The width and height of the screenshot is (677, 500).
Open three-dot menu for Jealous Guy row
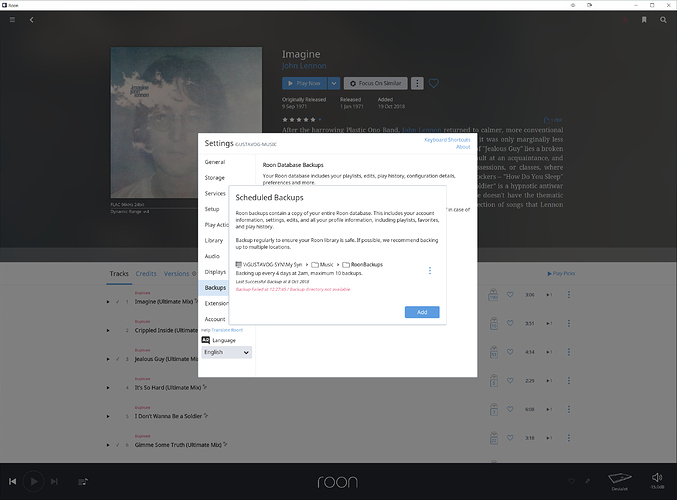point(569,352)
